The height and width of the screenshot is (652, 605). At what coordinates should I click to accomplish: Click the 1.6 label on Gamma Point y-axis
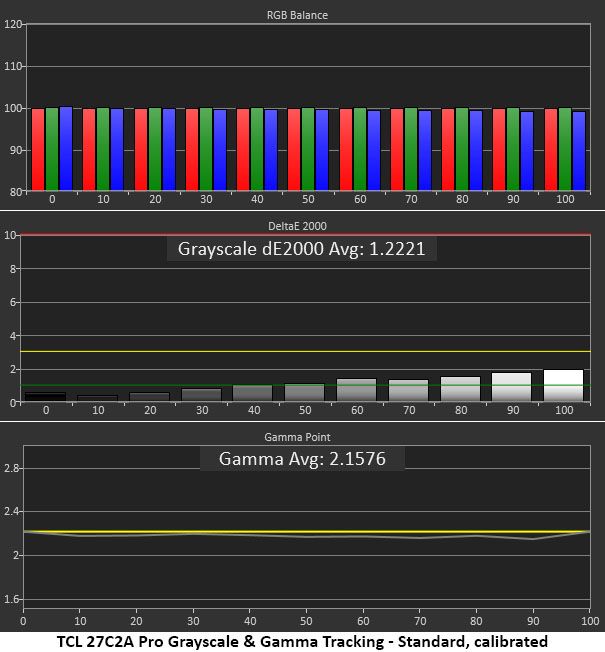tap(12, 599)
